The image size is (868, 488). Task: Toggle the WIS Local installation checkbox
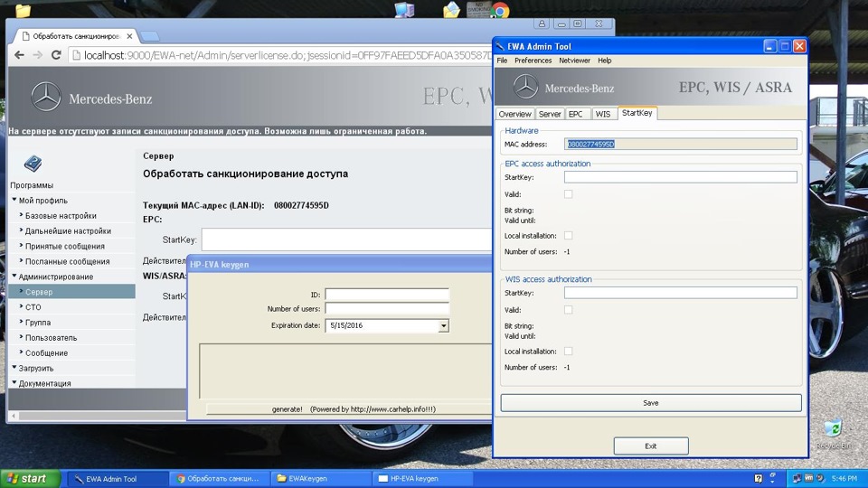click(569, 352)
